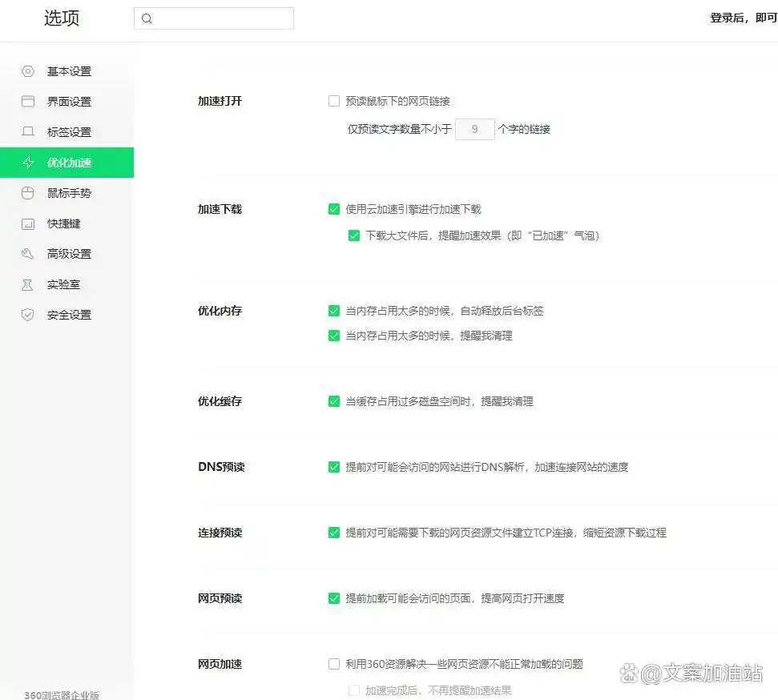Toggle 当内存占用太多的时候，提醒我清理 checkbox
The image size is (778, 700).
tap(334, 336)
